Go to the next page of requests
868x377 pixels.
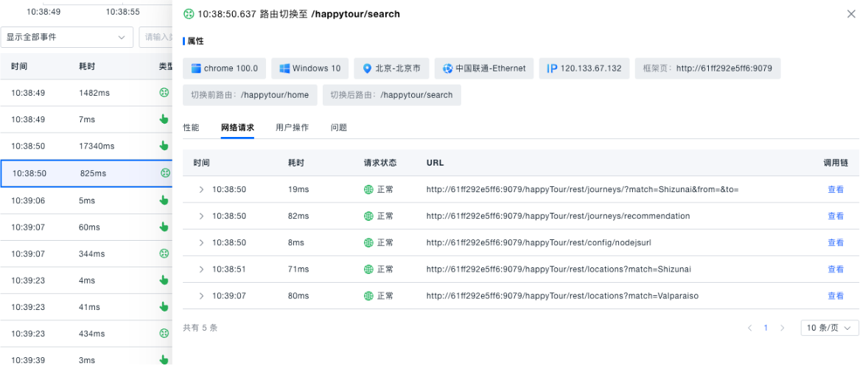pos(783,328)
